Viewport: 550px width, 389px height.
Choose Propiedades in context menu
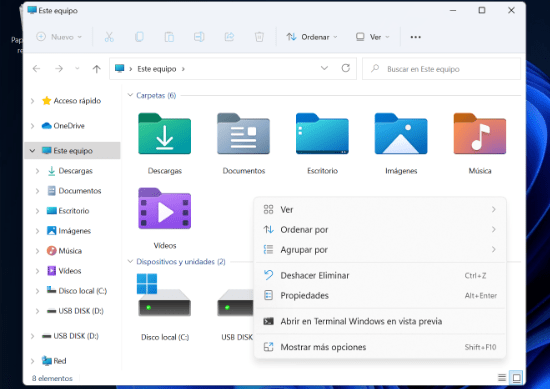380,295
